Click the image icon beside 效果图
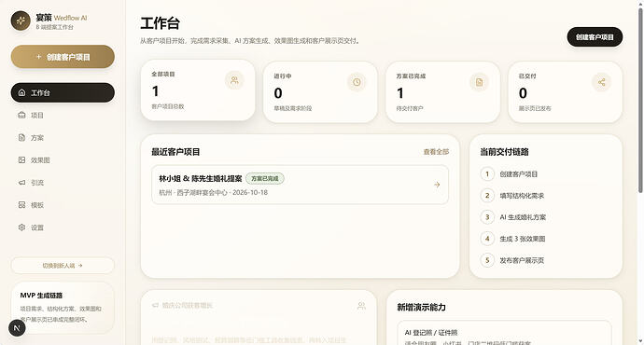 pyautogui.click(x=21, y=160)
